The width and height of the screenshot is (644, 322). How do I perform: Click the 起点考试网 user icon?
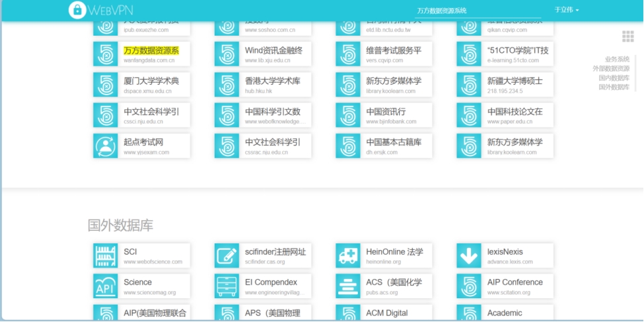(106, 145)
